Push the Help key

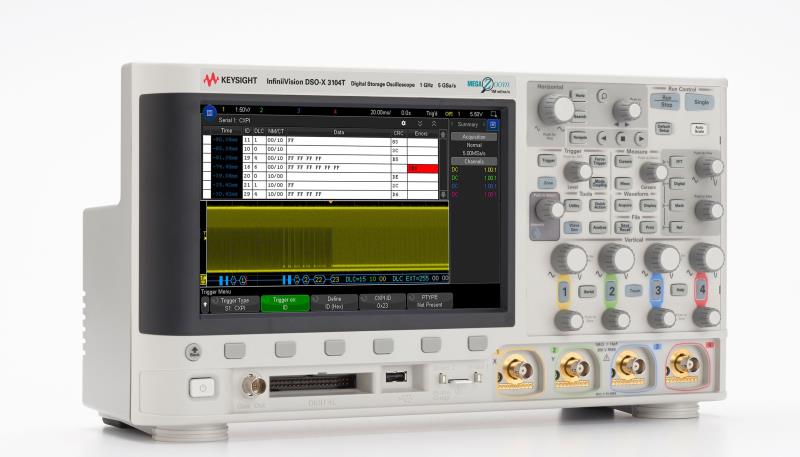click(679, 290)
